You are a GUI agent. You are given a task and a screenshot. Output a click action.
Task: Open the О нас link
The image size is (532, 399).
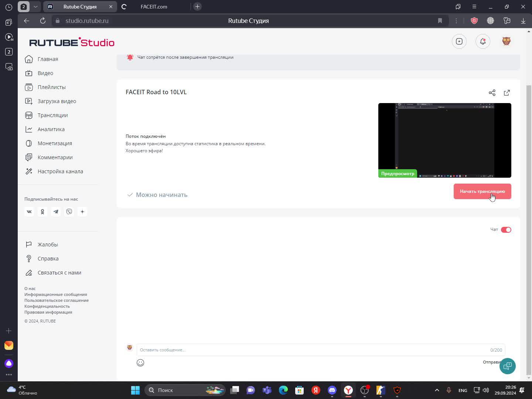30,289
